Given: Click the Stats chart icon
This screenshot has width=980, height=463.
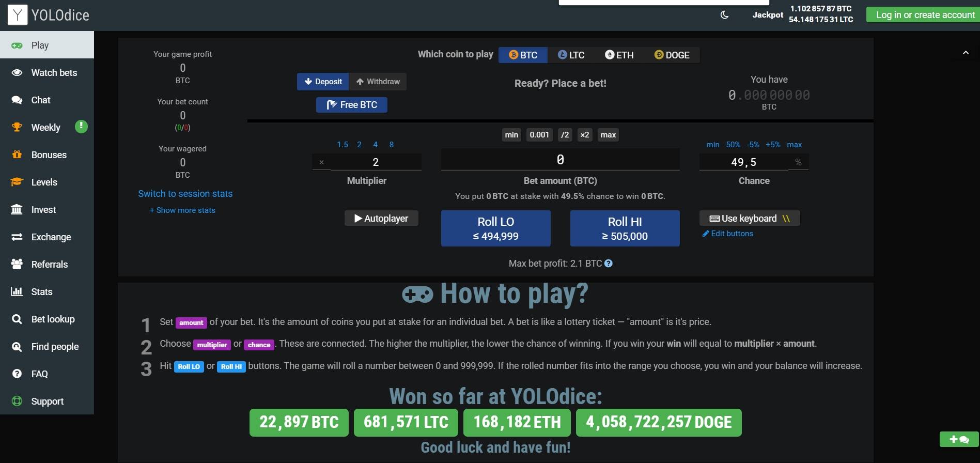Looking at the screenshot, I should click(17, 291).
